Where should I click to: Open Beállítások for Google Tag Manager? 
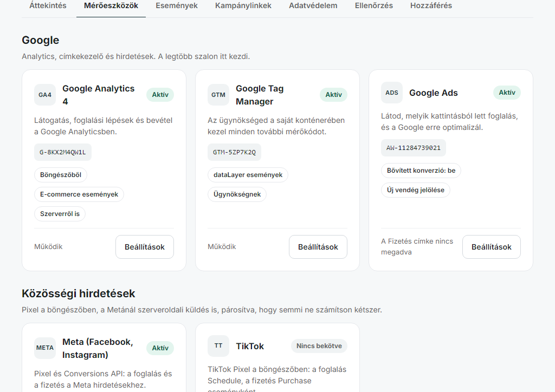pyautogui.click(x=318, y=247)
